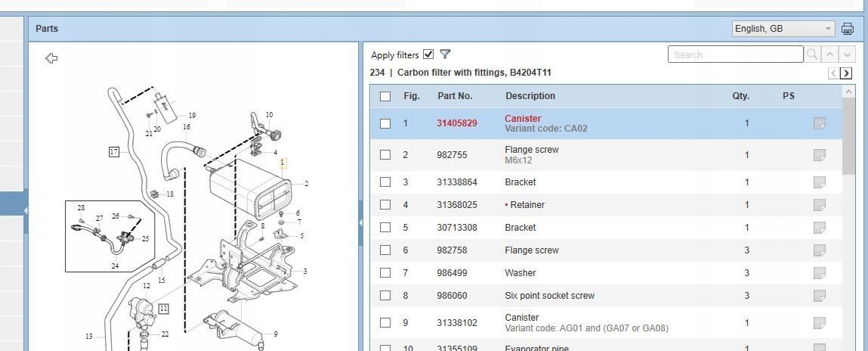Image resolution: width=868 pixels, height=351 pixels.
Task: Sort by Qty. column header
Action: (740, 96)
